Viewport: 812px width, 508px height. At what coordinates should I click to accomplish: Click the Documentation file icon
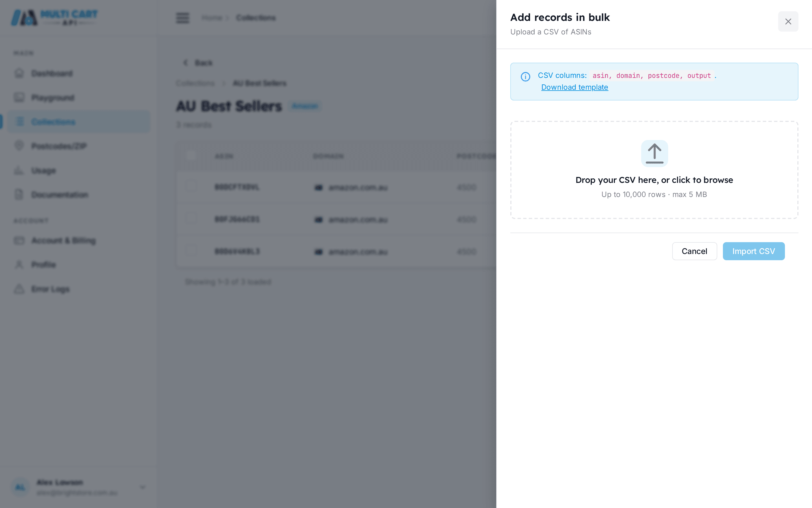[x=19, y=194]
